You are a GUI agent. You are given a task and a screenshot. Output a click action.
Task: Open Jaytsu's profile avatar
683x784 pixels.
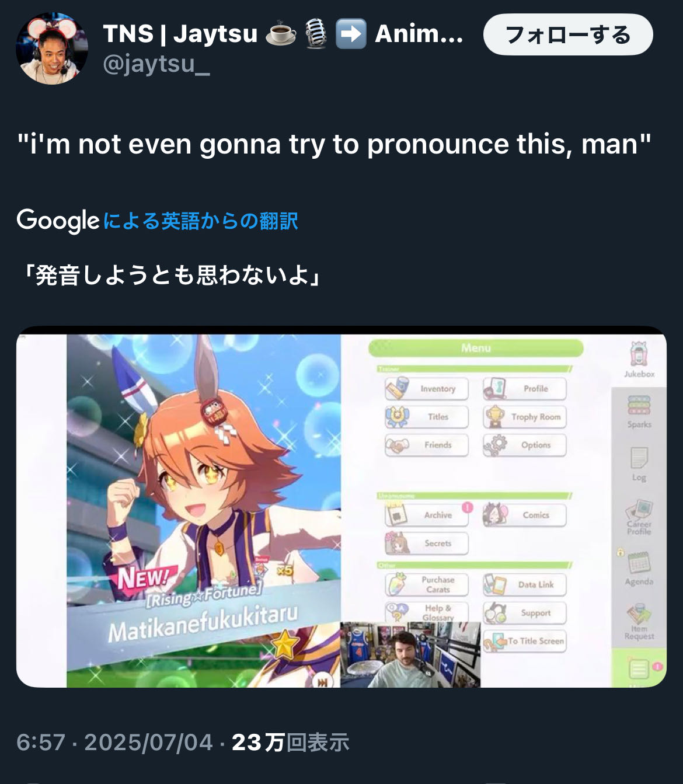pos(52,48)
